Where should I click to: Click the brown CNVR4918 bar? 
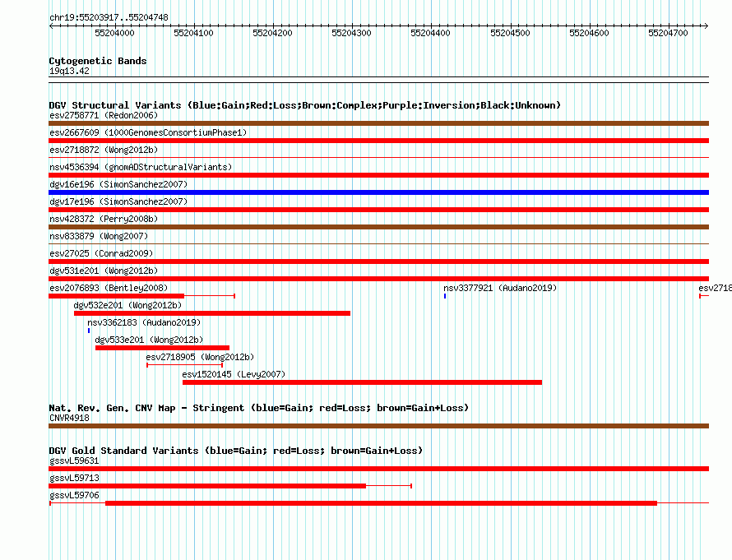[x=378, y=426]
